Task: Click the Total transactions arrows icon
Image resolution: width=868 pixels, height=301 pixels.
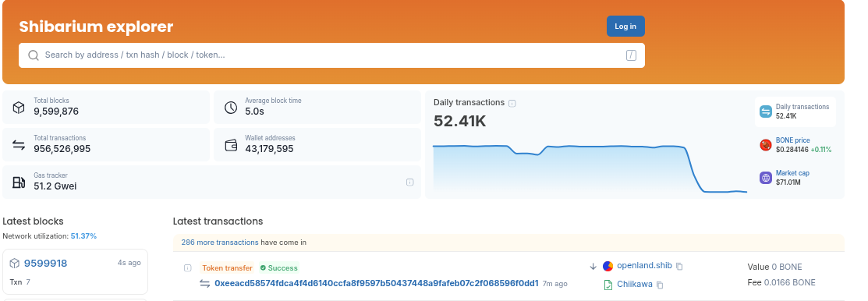Action: click(19, 145)
